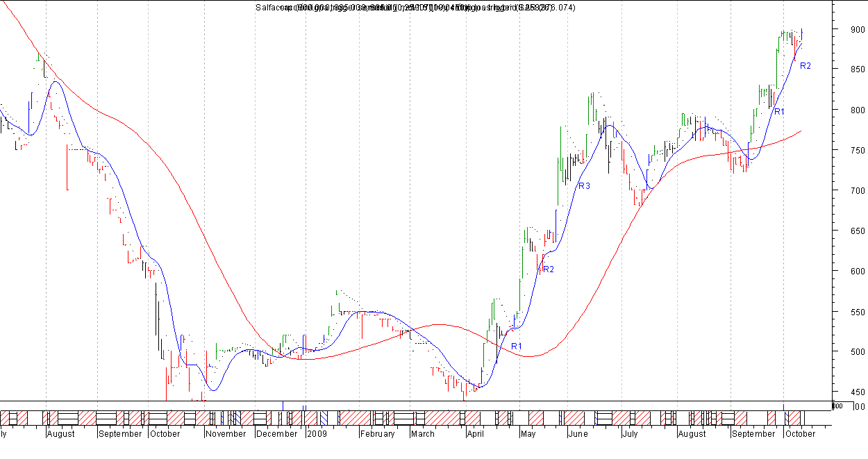Select the November month label
Image resolution: width=868 pixels, height=459 pixels.
point(226,434)
